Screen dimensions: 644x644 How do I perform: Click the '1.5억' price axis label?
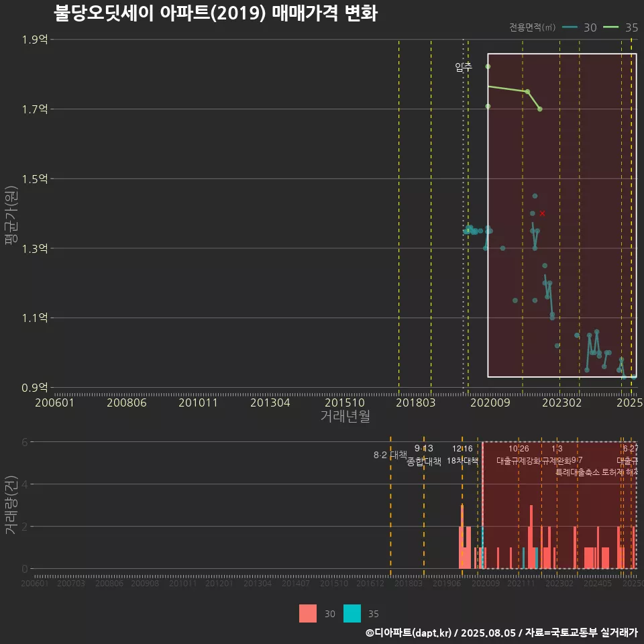[x=34, y=178]
